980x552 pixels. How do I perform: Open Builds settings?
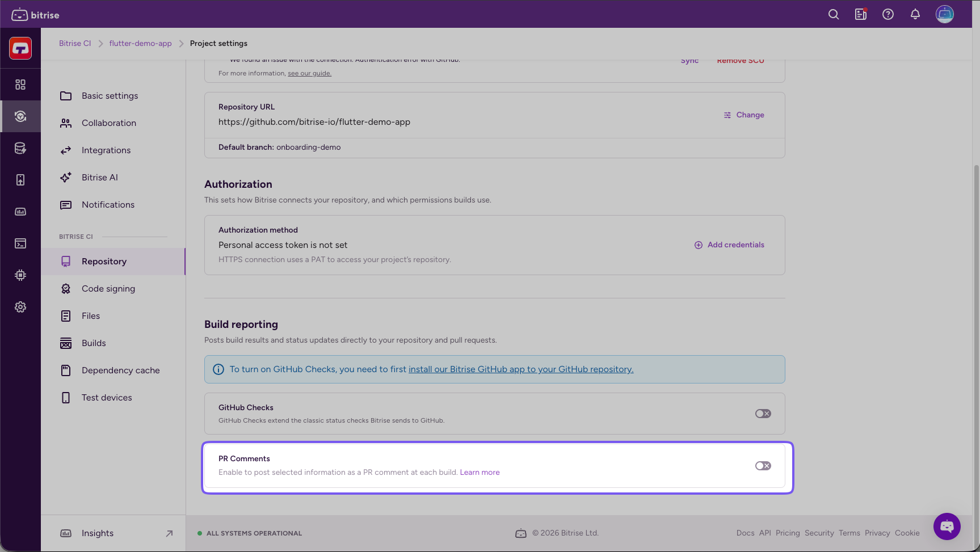tap(113, 343)
